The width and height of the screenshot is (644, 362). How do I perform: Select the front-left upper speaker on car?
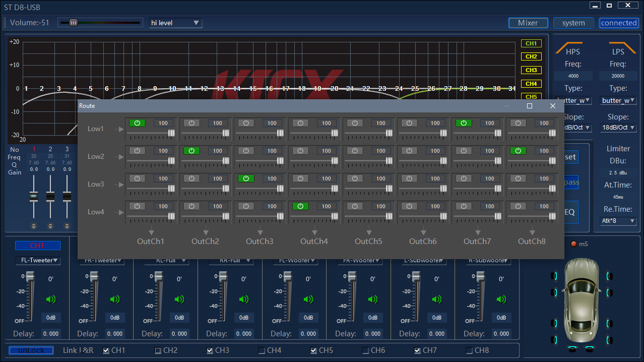coord(555,275)
